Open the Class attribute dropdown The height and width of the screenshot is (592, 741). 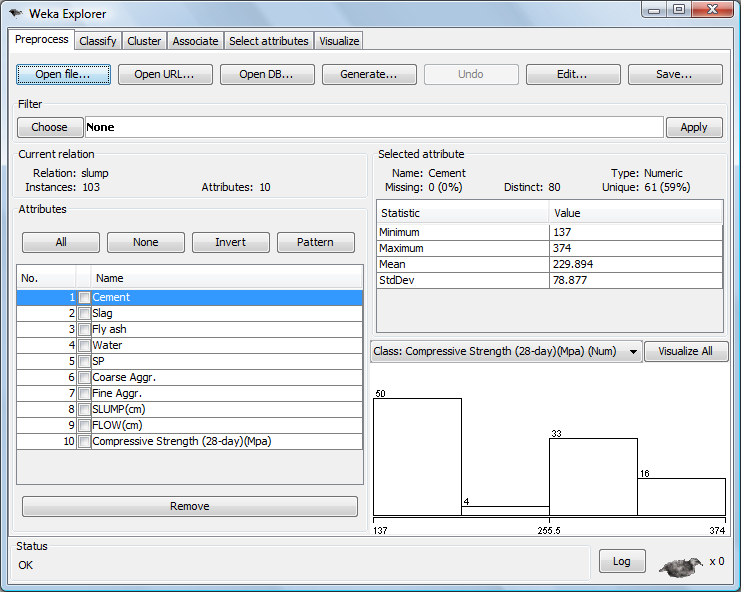click(x=506, y=352)
